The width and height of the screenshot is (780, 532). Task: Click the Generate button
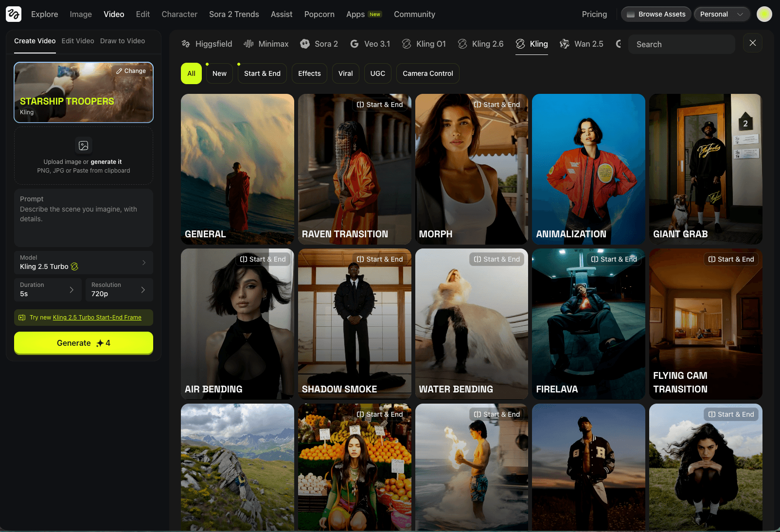[83, 343]
